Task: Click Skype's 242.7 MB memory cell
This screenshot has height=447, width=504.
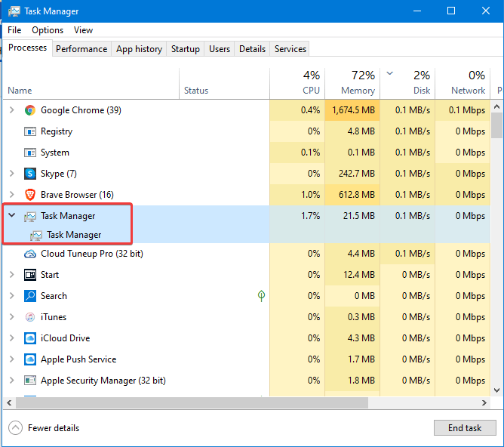Action: coord(352,174)
